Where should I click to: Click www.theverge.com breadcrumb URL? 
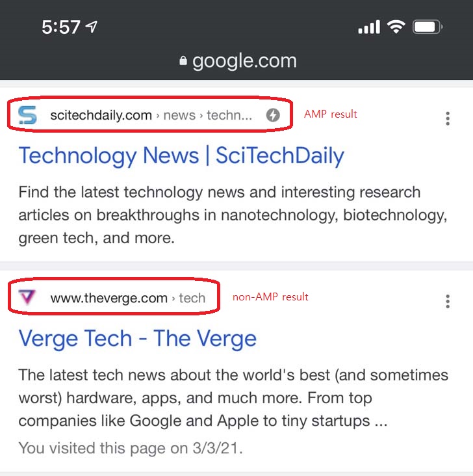click(x=109, y=298)
